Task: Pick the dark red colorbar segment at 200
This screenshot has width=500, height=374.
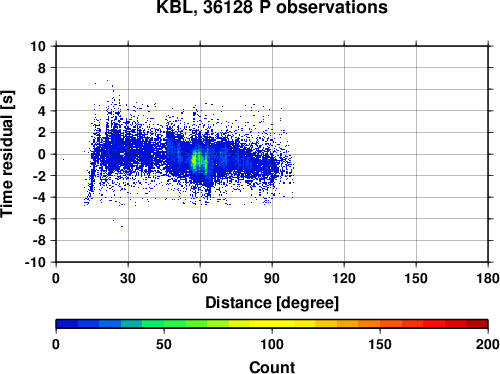Action: [477, 324]
